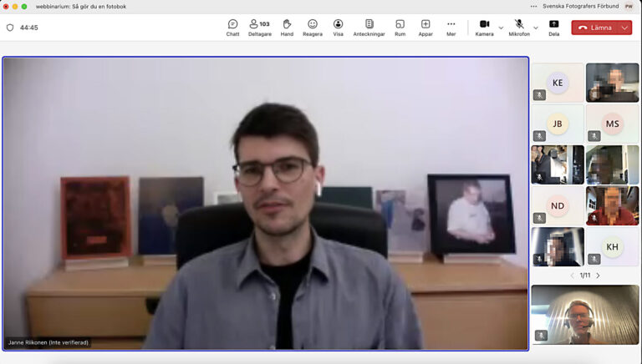Raise your hand with Hand icon
The image size is (642, 364).
(287, 28)
